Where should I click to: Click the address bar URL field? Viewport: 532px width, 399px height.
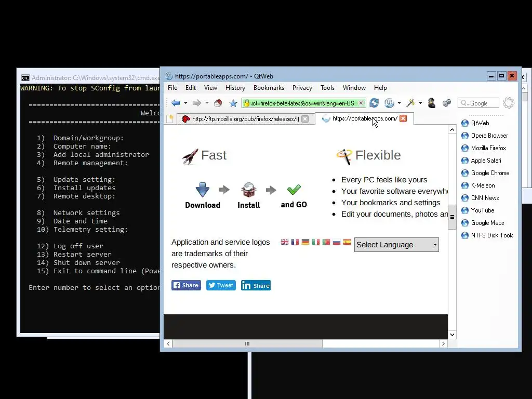click(x=303, y=103)
